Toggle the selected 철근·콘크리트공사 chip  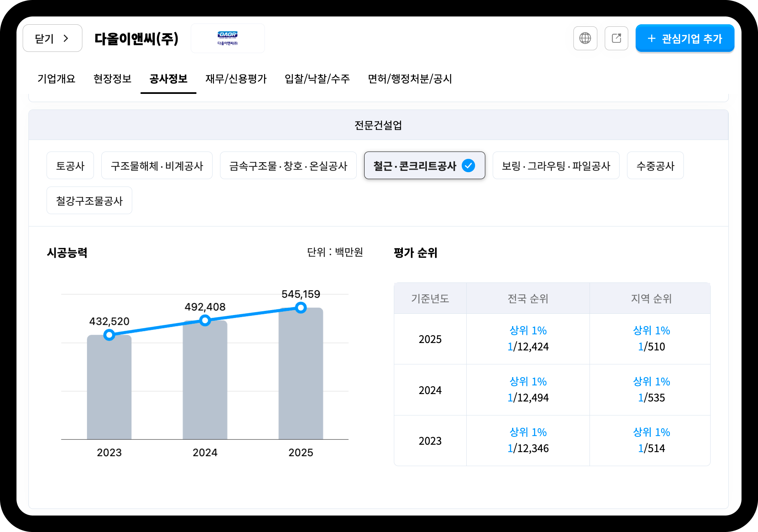(424, 166)
